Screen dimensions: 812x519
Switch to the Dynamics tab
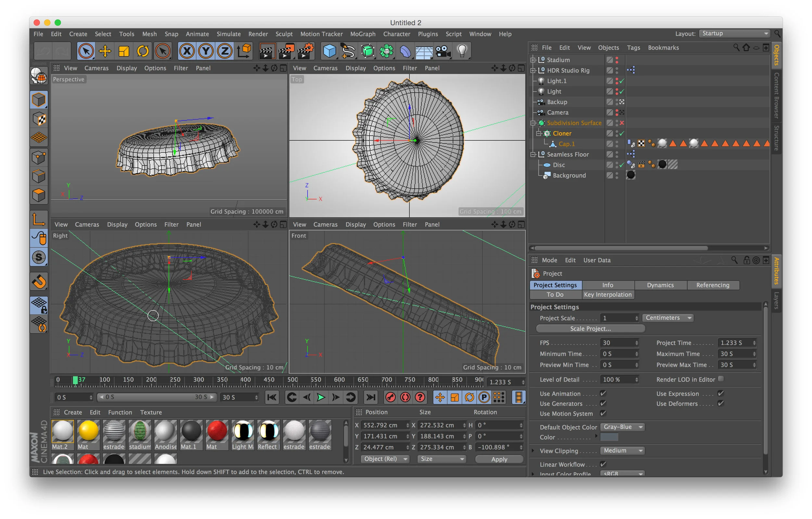click(x=660, y=285)
